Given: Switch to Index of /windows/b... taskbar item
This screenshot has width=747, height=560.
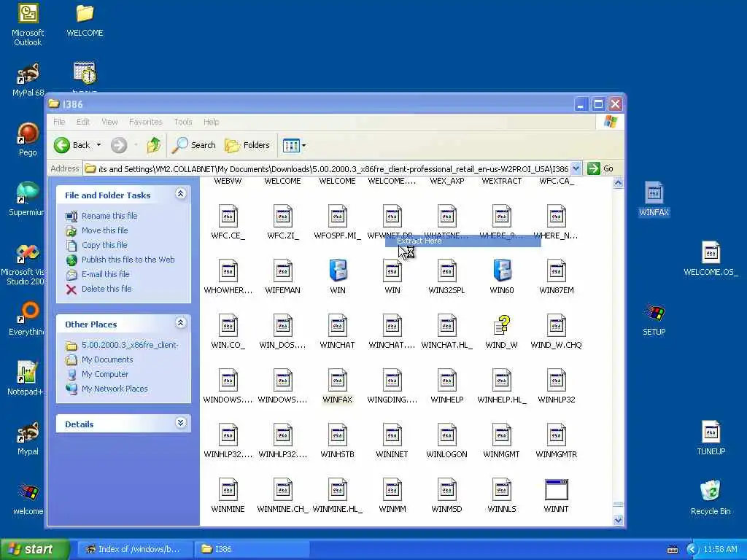Looking at the screenshot, I should 134,549.
